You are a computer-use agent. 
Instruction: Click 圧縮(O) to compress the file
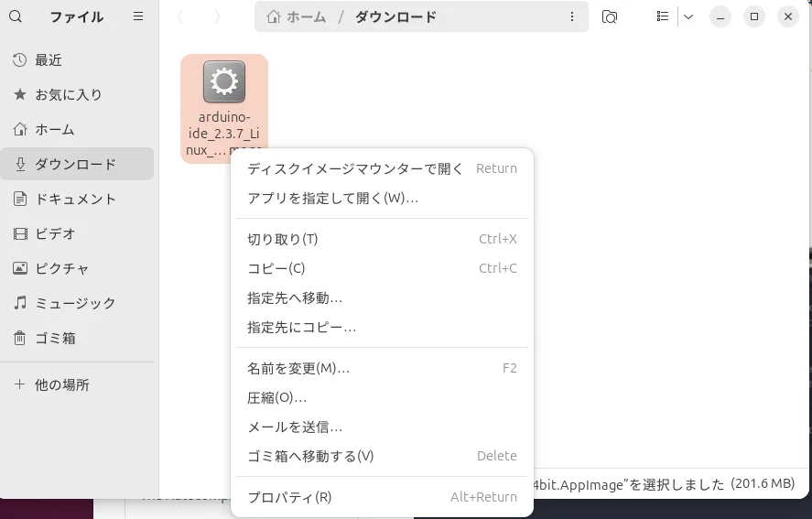point(276,397)
